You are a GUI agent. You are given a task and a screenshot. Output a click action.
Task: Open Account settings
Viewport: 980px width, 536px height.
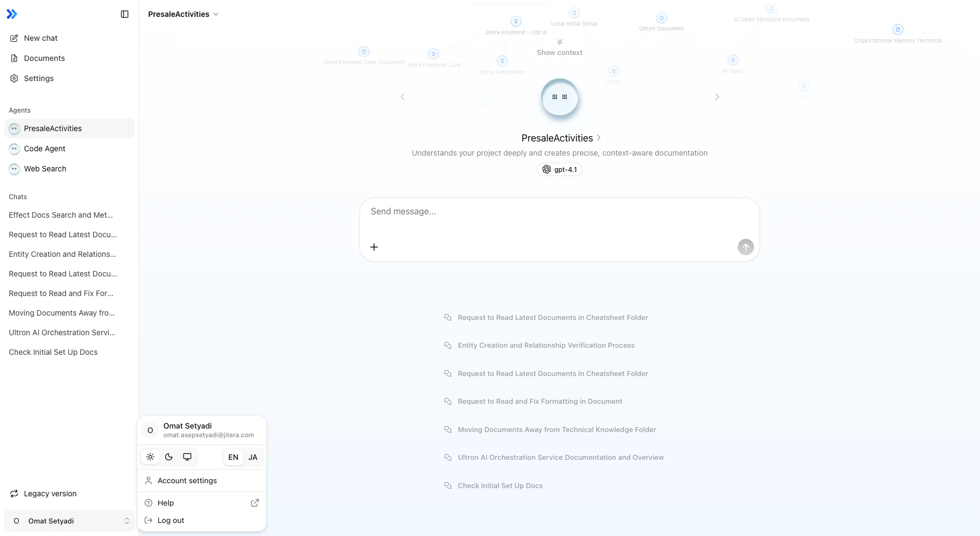201,480
